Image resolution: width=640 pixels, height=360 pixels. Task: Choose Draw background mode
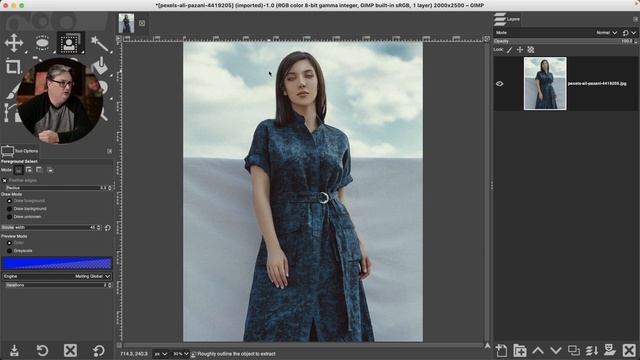click(9, 209)
